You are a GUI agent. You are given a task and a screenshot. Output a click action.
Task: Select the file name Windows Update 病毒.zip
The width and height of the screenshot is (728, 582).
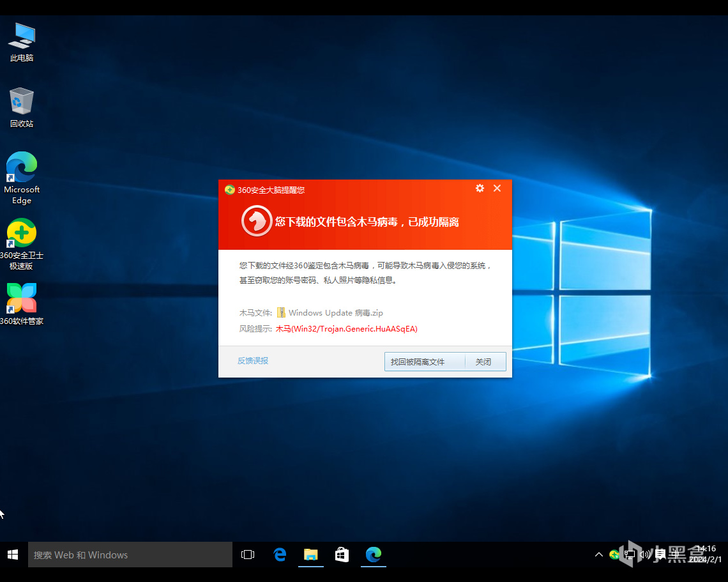coord(336,313)
